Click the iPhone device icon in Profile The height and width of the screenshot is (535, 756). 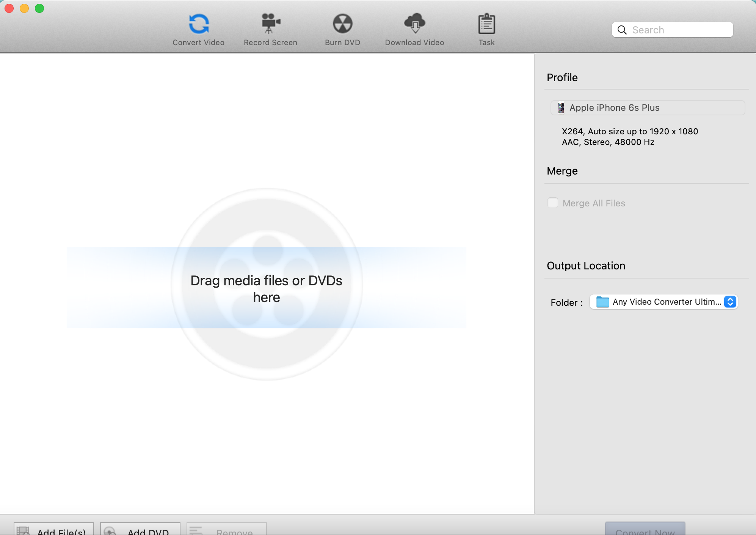click(561, 108)
